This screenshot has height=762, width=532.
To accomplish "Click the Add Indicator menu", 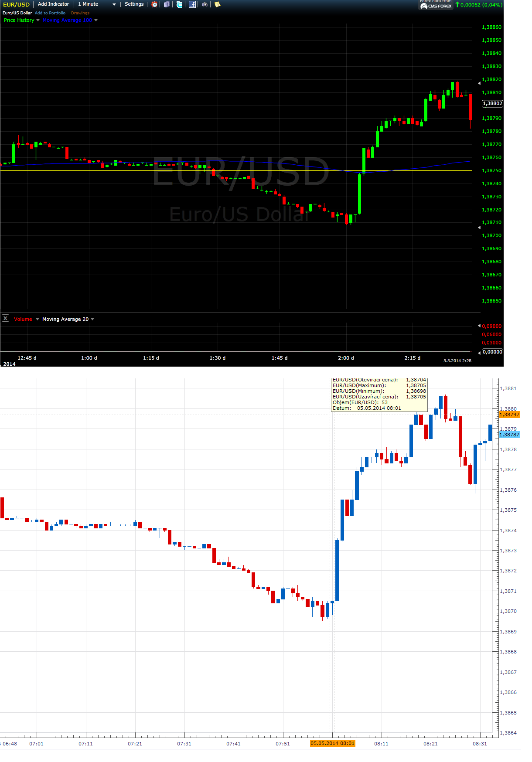I will click(x=53, y=4).
